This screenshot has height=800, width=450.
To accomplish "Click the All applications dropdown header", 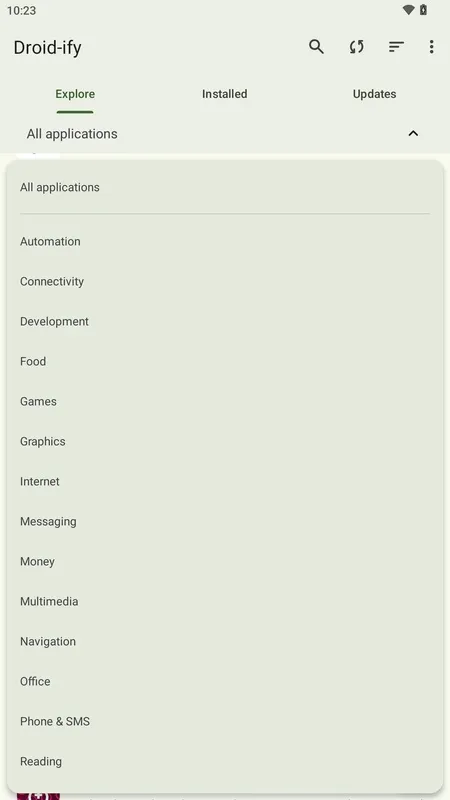I will [x=225, y=134].
